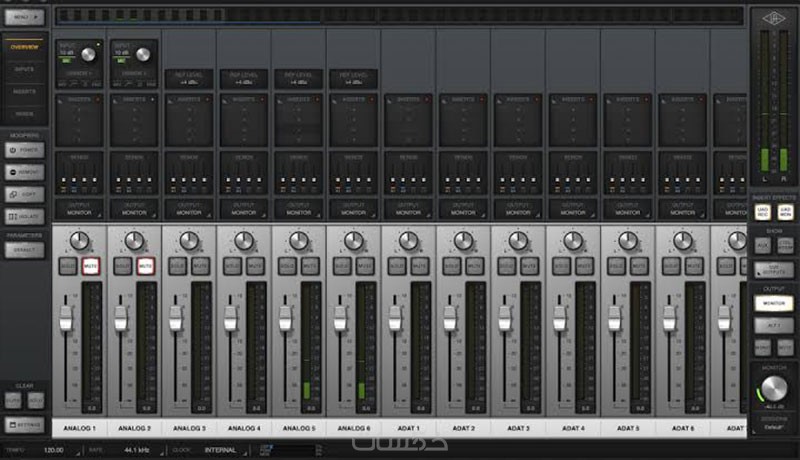Click the Analog 1 channel fader
800x460 pixels.
pyautogui.click(x=66, y=318)
